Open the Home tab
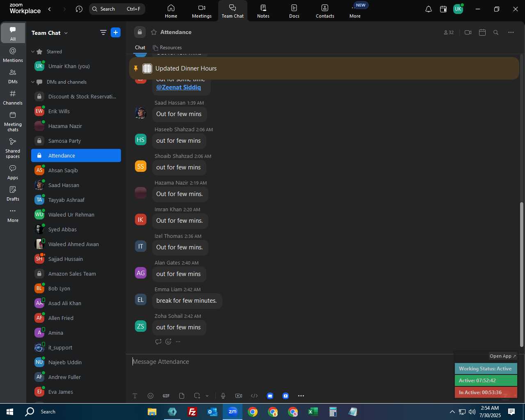 click(x=171, y=11)
